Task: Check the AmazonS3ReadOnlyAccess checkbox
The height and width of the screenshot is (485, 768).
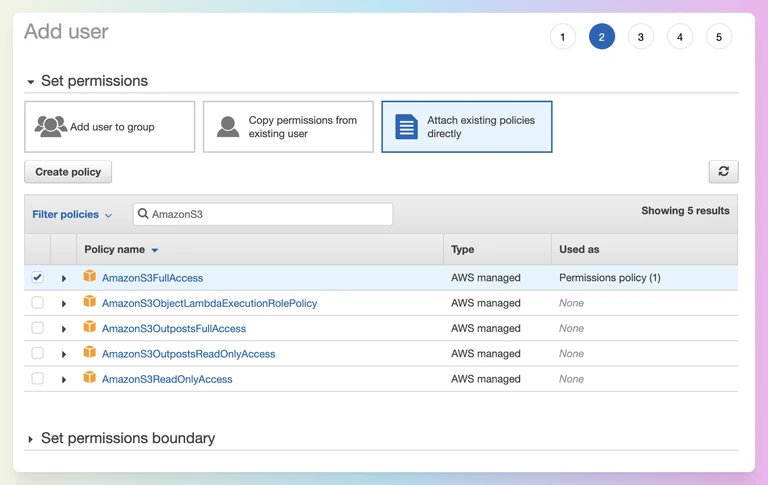Action: click(x=37, y=379)
